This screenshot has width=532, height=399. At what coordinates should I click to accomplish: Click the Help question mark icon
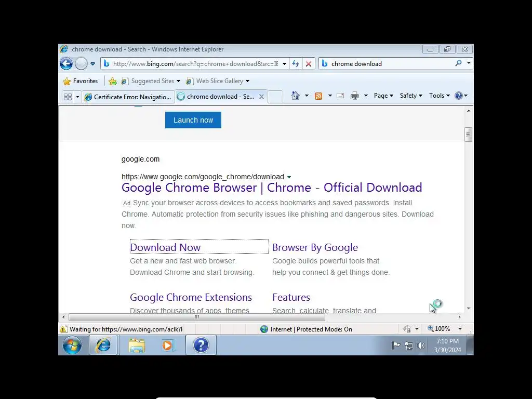pyautogui.click(x=459, y=96)
